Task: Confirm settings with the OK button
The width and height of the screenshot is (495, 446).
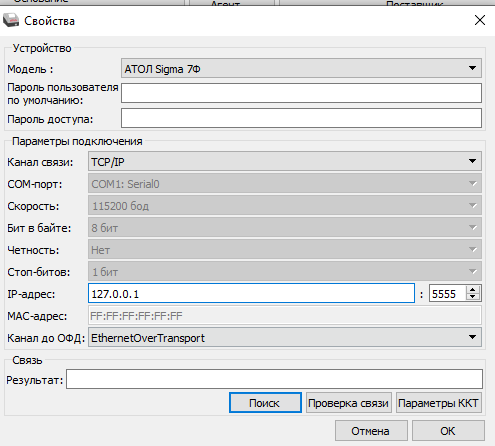Action: pyautogui.click(x=448, y=431)
